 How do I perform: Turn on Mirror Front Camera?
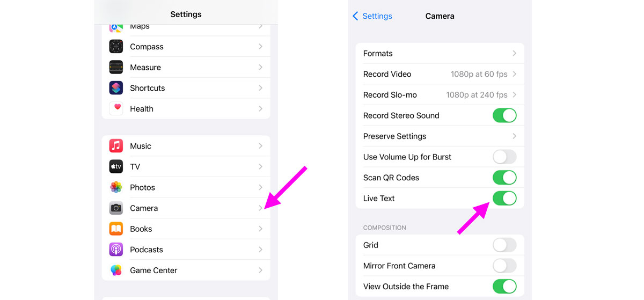click(x=504, y=266)
